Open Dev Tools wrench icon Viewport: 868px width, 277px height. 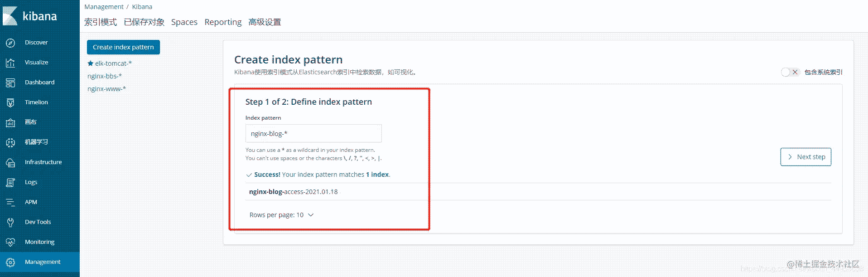coord(10,222)
